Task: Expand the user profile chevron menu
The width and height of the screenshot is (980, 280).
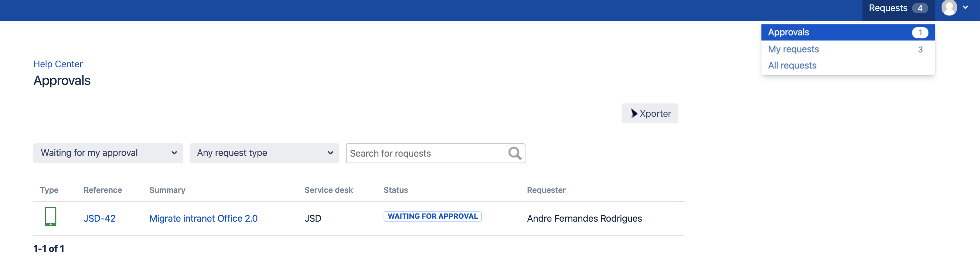Action: [x=965, y=8]
